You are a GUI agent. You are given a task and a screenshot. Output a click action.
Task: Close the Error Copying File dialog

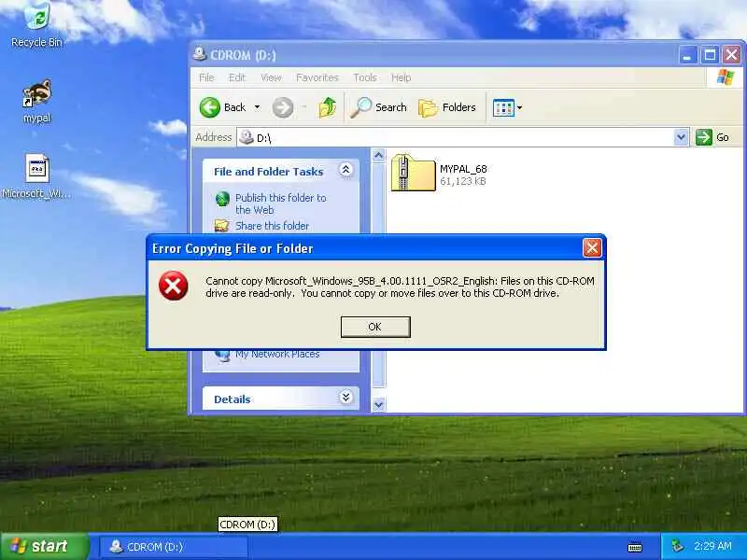(x=592, y=248)
